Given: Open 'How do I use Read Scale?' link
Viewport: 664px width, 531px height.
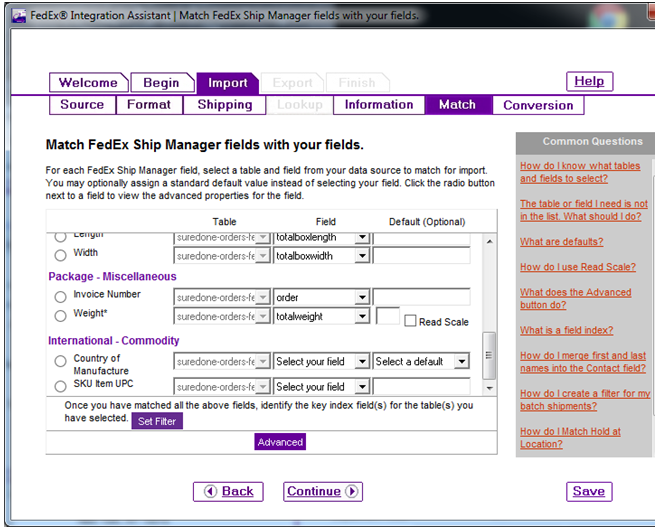Looking at the screenshot, I should tap(578, 267).
